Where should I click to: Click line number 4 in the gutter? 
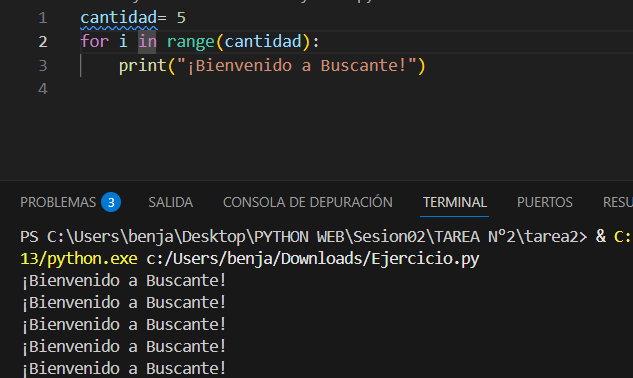[x=43, y=89]
